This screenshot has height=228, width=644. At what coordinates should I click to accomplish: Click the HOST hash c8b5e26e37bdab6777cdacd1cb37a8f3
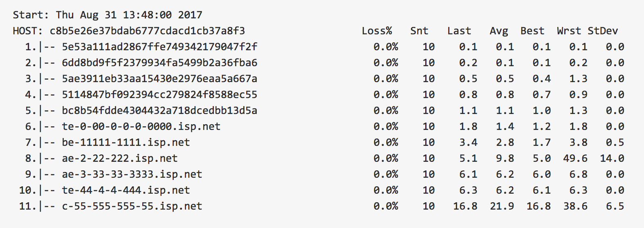pos(147,31)
